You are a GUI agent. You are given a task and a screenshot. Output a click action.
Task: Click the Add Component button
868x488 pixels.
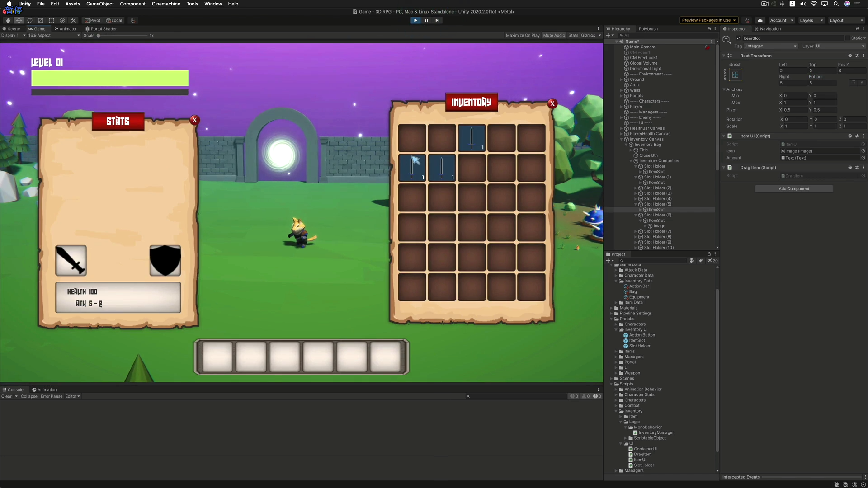794,188
